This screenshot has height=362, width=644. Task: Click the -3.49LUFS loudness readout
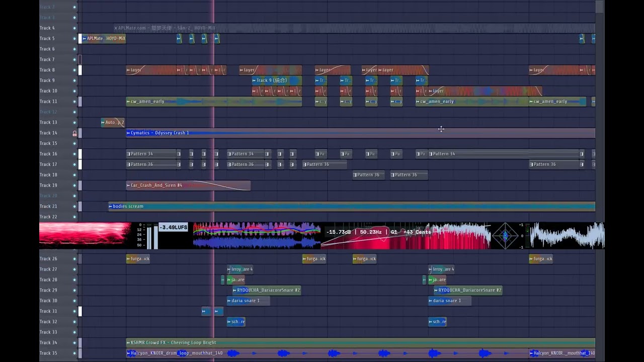point(174,228)
